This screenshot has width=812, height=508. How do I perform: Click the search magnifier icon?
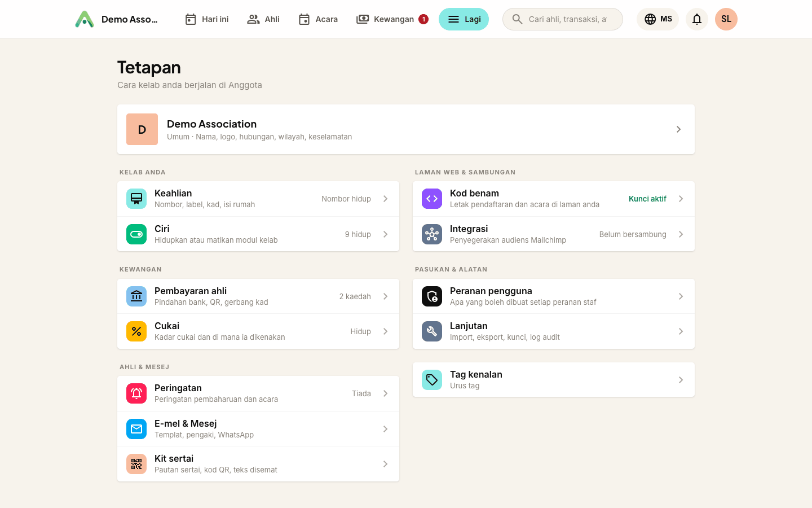click(x=517, y=19)
